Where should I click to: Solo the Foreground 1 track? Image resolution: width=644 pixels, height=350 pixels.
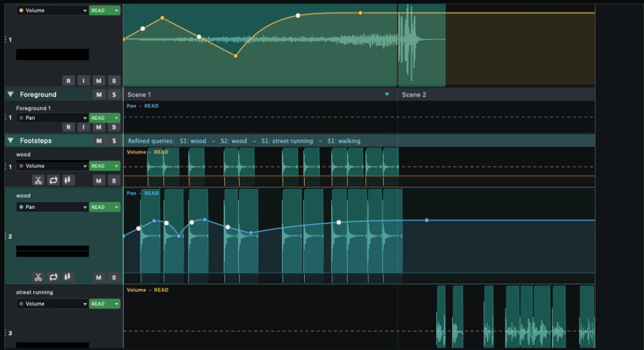(114, 127)
